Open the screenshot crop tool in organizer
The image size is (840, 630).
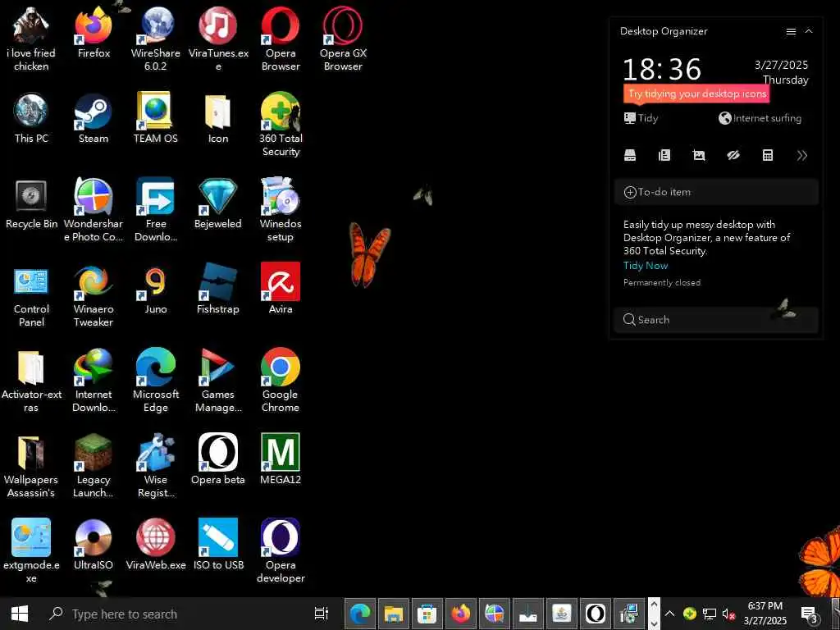pos(699,155)
